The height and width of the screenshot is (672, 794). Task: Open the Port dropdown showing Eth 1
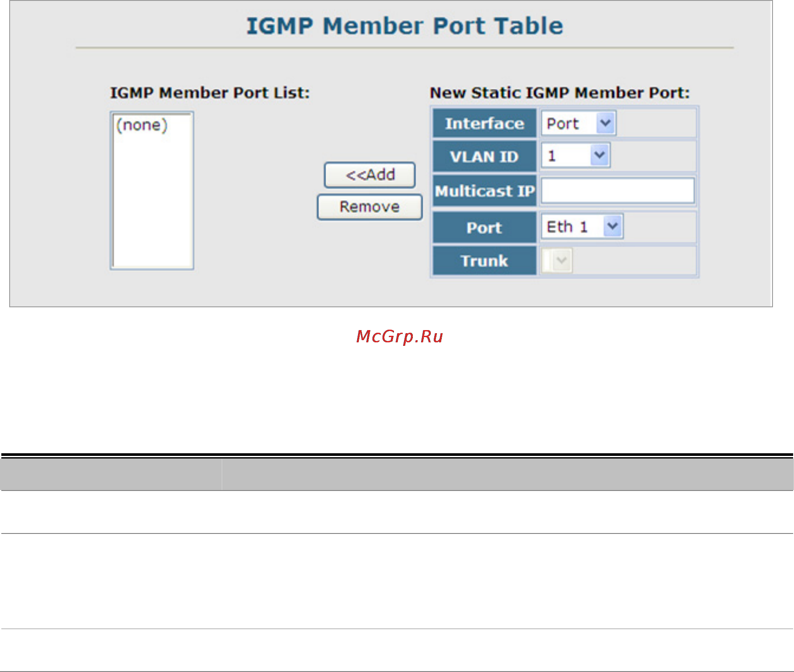[582, 227]
